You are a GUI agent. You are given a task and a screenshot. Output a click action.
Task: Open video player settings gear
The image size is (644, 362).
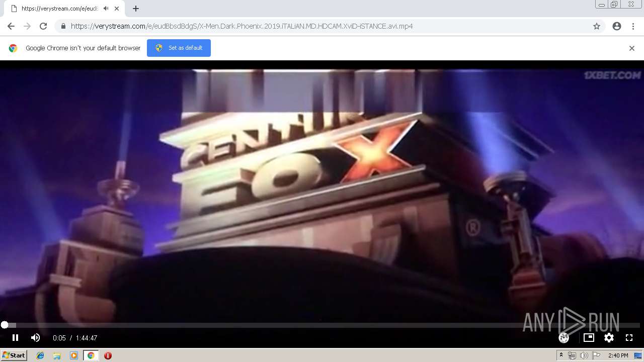click(609, 338)
